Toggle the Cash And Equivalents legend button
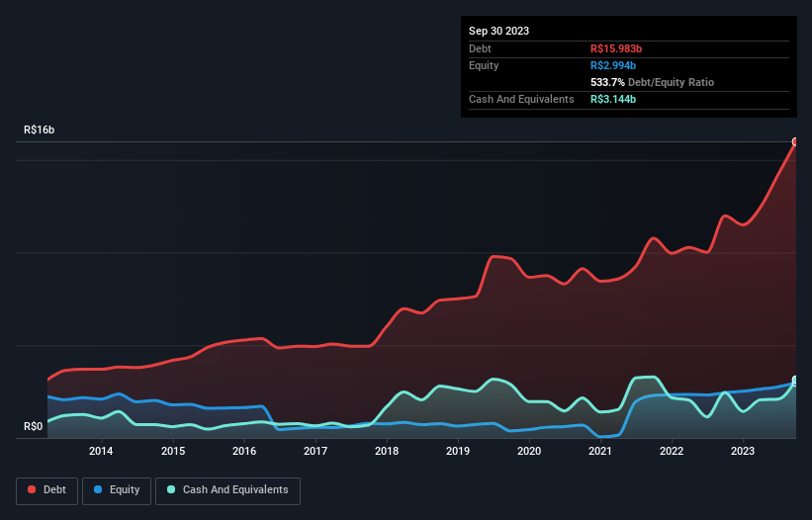The width and height of the screenshot is (812, 520). (x=227, y=490)
